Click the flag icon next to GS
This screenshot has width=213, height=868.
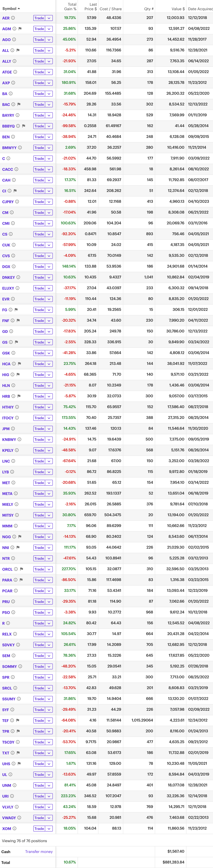coord(17,342)
